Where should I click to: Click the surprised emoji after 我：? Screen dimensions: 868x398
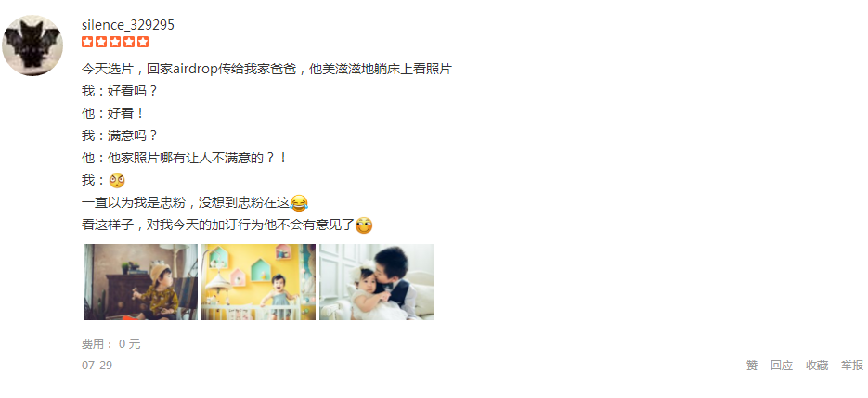click(117, 181)
